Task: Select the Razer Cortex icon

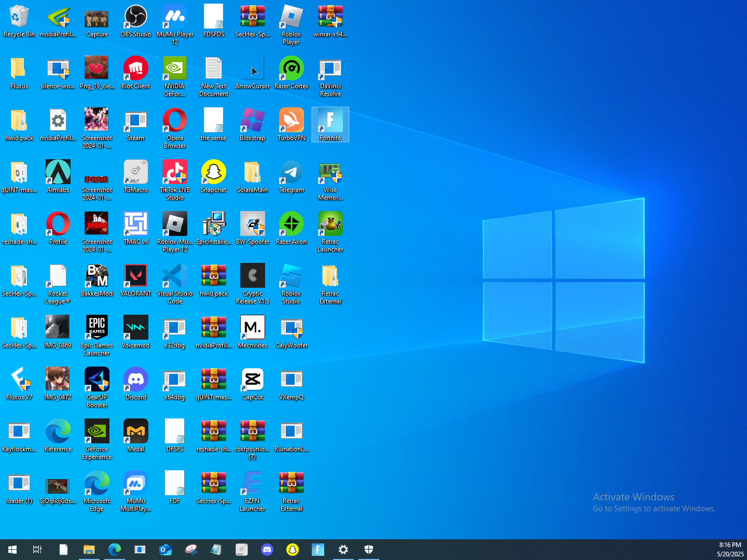Action: pyautogui.click(x=292, y=69)
